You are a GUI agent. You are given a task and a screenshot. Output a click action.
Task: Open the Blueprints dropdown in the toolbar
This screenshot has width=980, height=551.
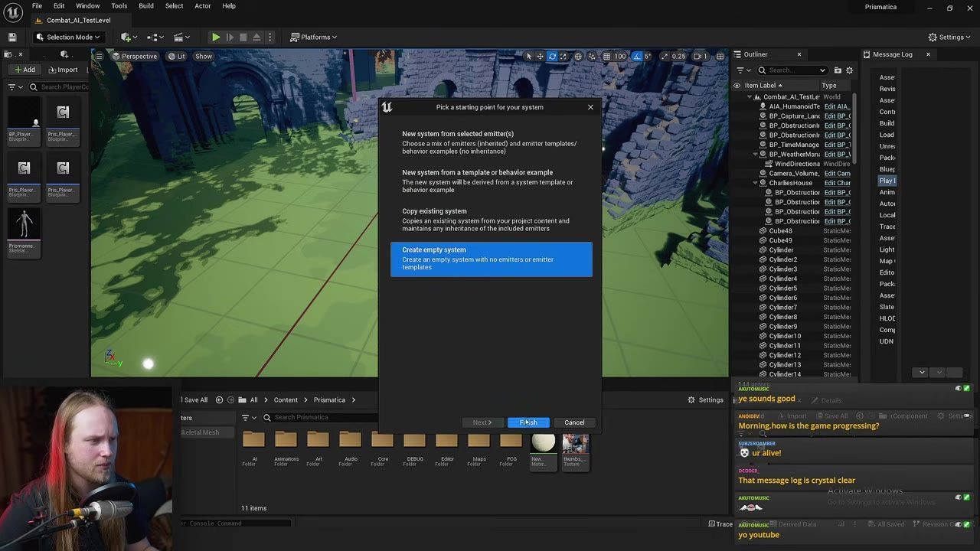[x=155, y=37]
